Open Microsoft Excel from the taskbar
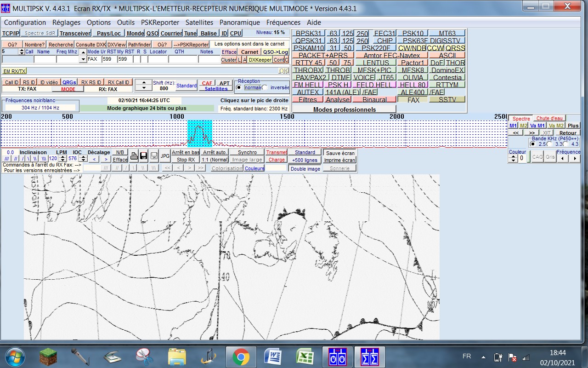The image size is (588, 368). (305, 357)
